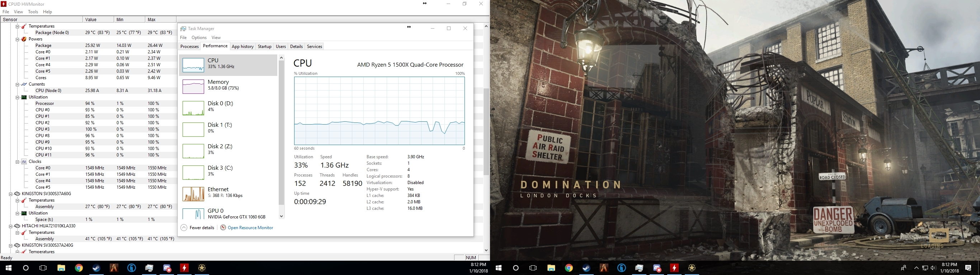Click the Task Manager sidebar scrollbar thumb

282,133
